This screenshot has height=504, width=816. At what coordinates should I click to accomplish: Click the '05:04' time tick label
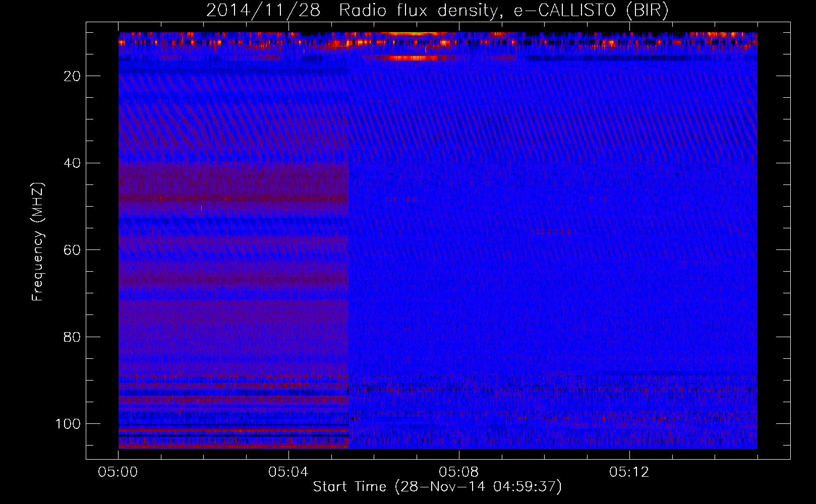pyautogui.click(x=288, y=472)
